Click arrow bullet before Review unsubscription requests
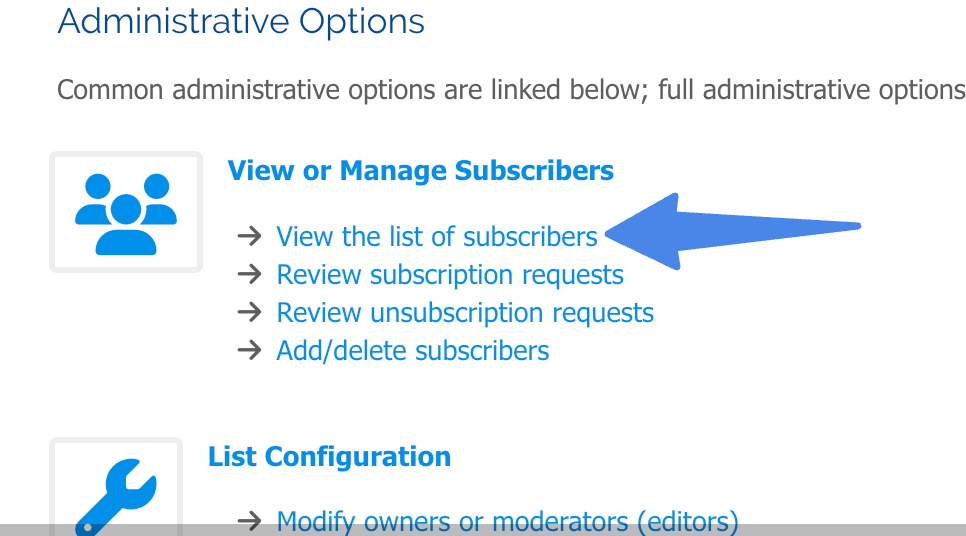The width and height of the screenshot is (966, 536). point(250,312)
